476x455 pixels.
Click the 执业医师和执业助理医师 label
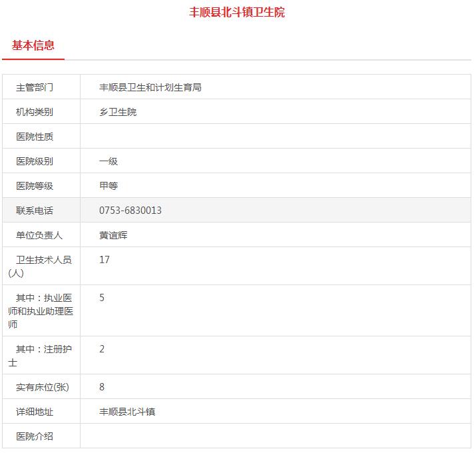pyautogui.click(x=41, y=311)
